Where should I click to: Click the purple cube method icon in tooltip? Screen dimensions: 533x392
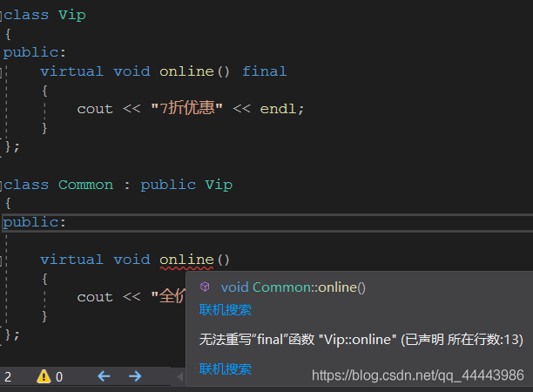[205, 287]
